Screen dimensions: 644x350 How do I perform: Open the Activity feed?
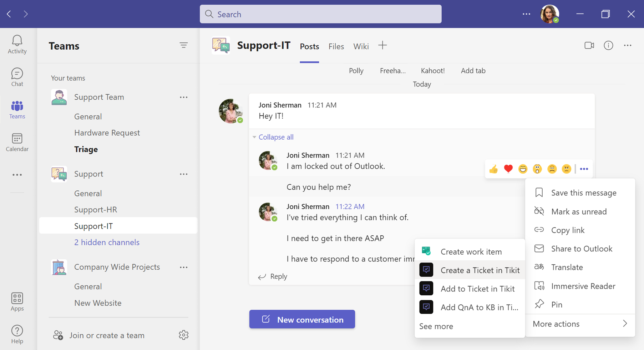coord(17,45)
